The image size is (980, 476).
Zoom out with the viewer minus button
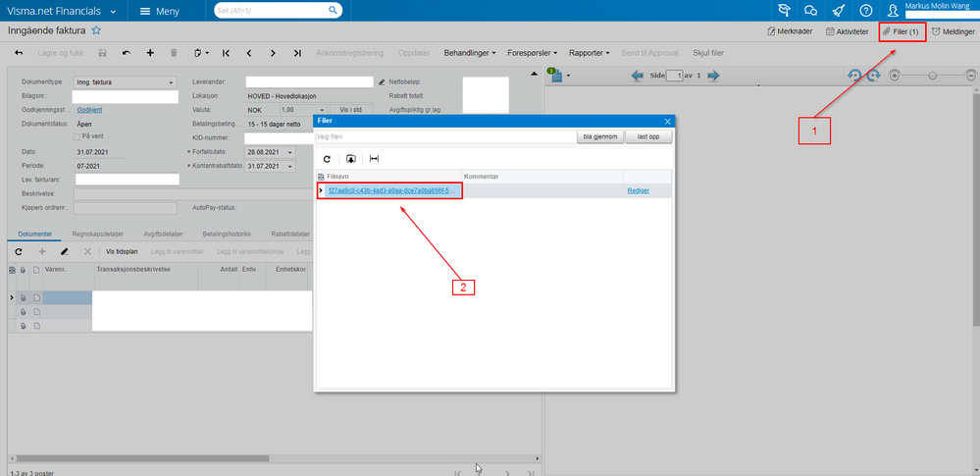click(970, 75)
